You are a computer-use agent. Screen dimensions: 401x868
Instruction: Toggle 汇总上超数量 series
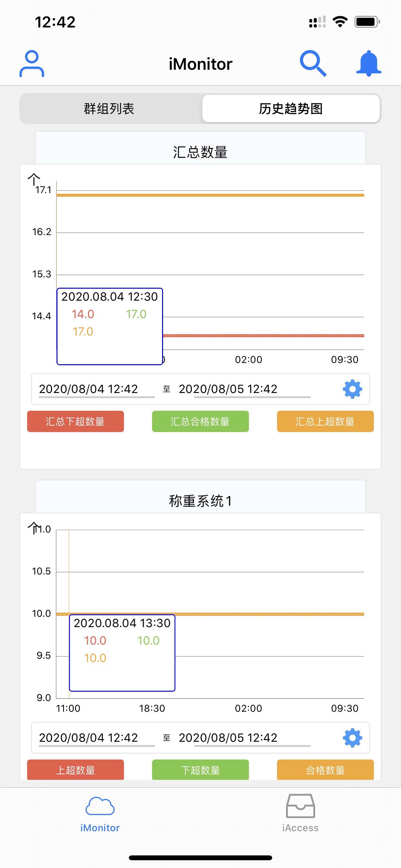[325, 421]
